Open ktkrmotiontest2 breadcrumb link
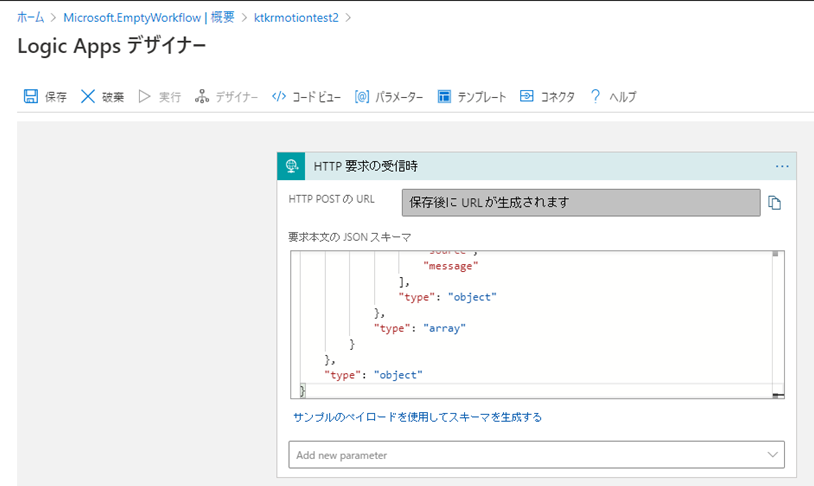 tap(296, 18)
